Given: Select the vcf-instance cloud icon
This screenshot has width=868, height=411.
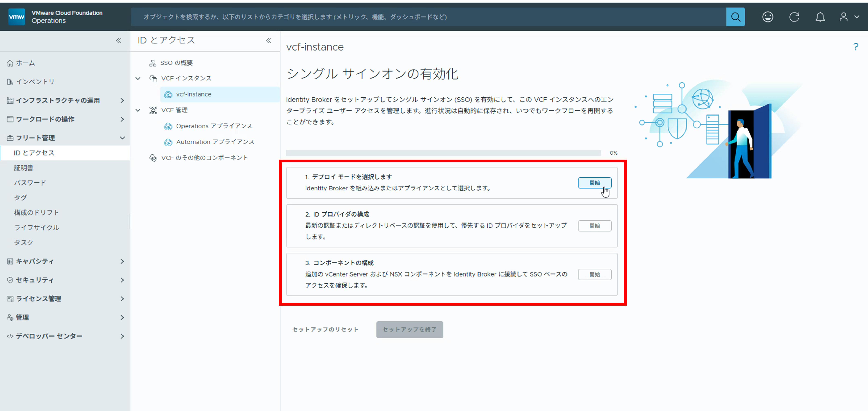Looking at the screenshot, I should click(x=168, y=94).
